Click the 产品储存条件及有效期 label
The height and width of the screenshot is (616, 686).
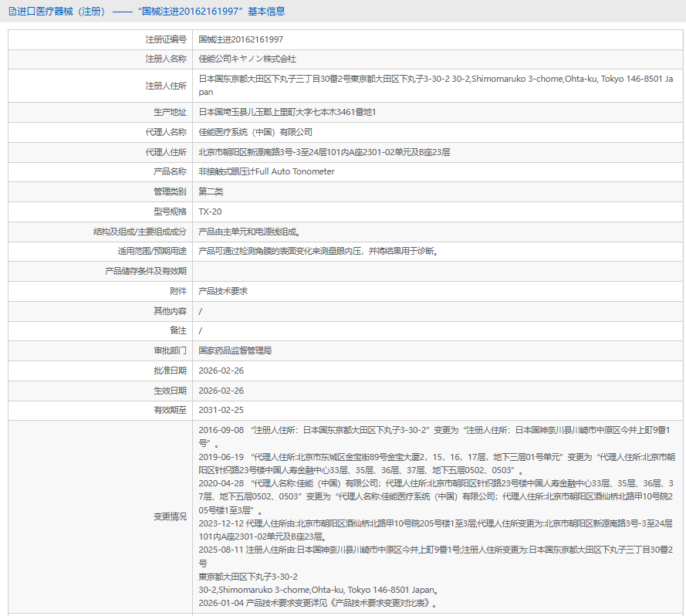pos(146,272)
